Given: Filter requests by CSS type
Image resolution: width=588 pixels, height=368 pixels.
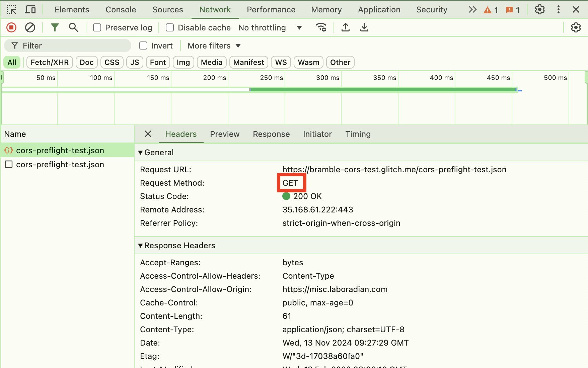Looking at the screenshot, I should click(112, 62).
